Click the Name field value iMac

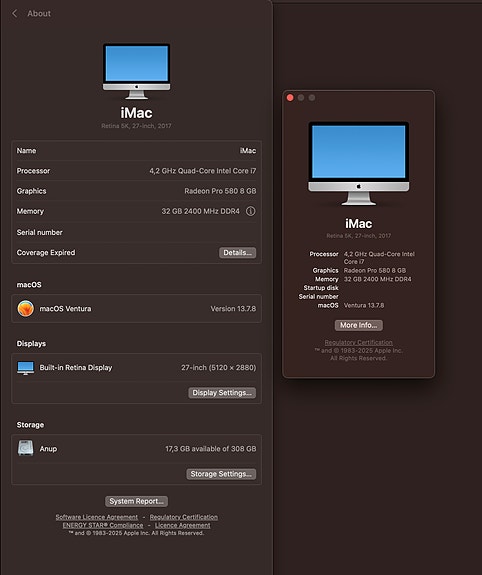coord(248,151)
